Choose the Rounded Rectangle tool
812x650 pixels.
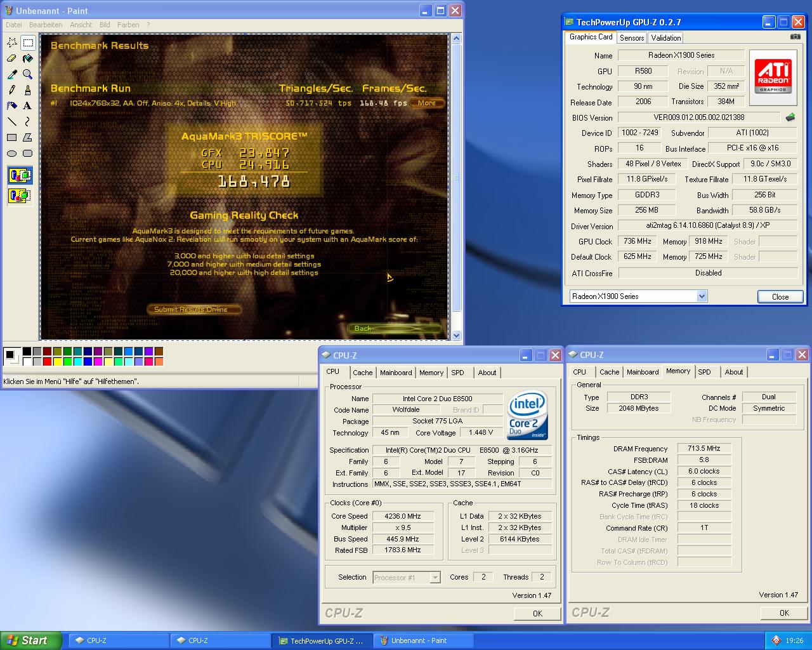28,153
